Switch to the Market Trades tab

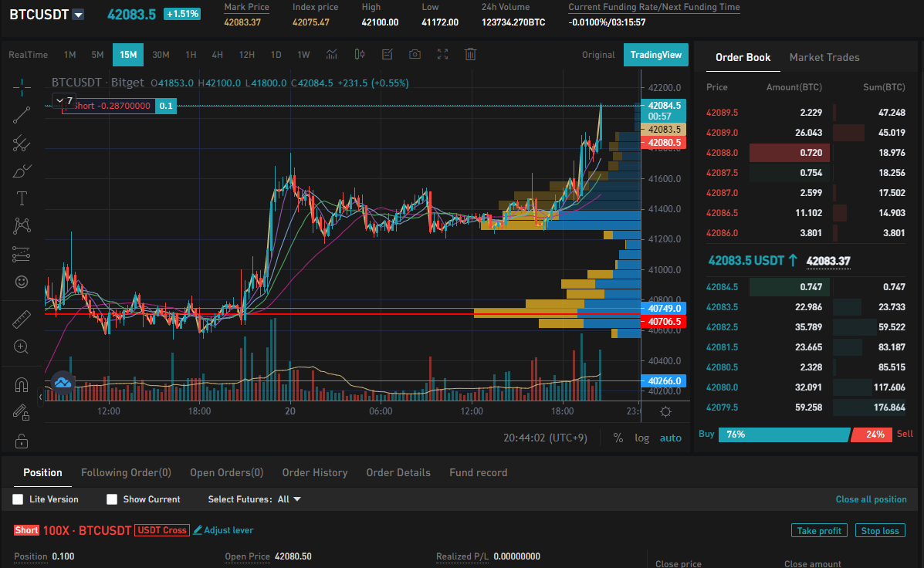(x=824, y=57)
